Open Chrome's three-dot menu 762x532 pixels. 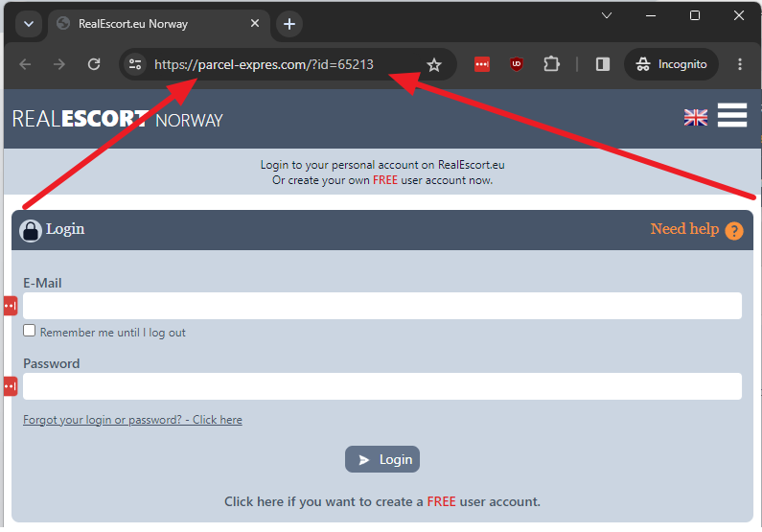click(x=740, y=64)
